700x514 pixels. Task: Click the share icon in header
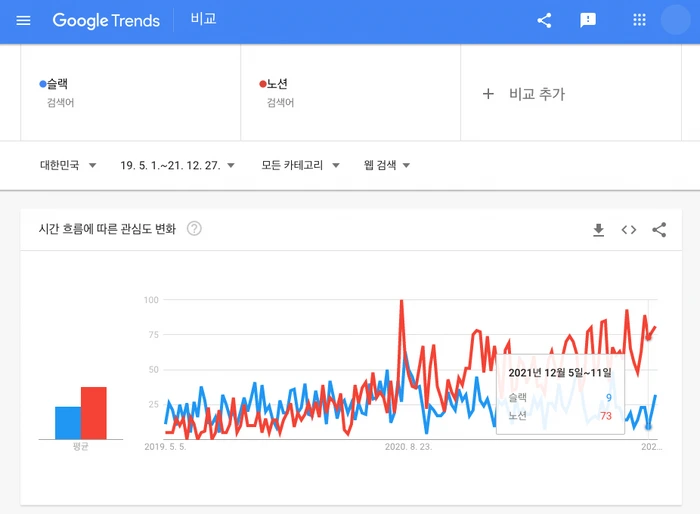pos(544,20)
